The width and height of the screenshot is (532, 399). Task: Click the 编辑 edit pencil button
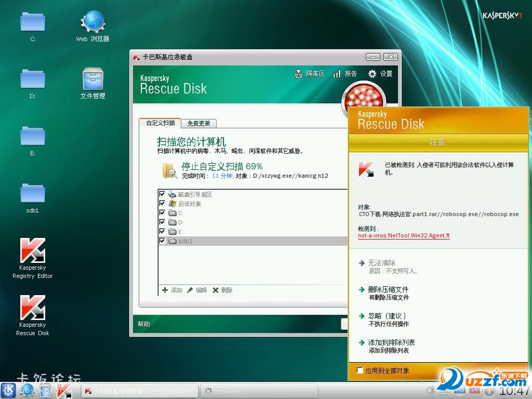(x=197, y=290)
